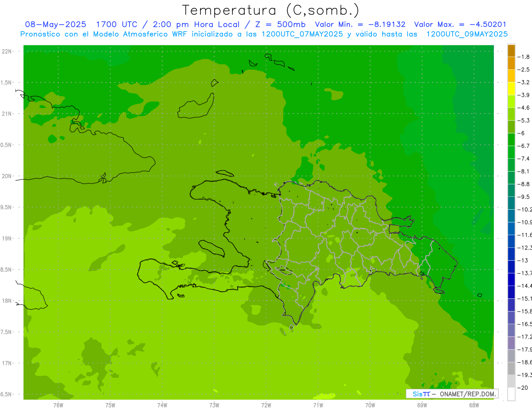Click the dark orange swatch above -1.8
The width and height of the screenshot is (532, 411).
coord(511,51)
